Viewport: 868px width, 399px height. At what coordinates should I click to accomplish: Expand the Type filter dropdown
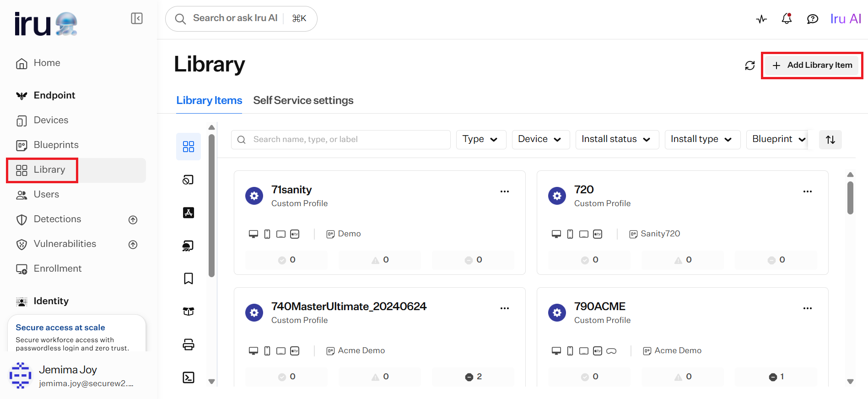[x=481, y=139]
